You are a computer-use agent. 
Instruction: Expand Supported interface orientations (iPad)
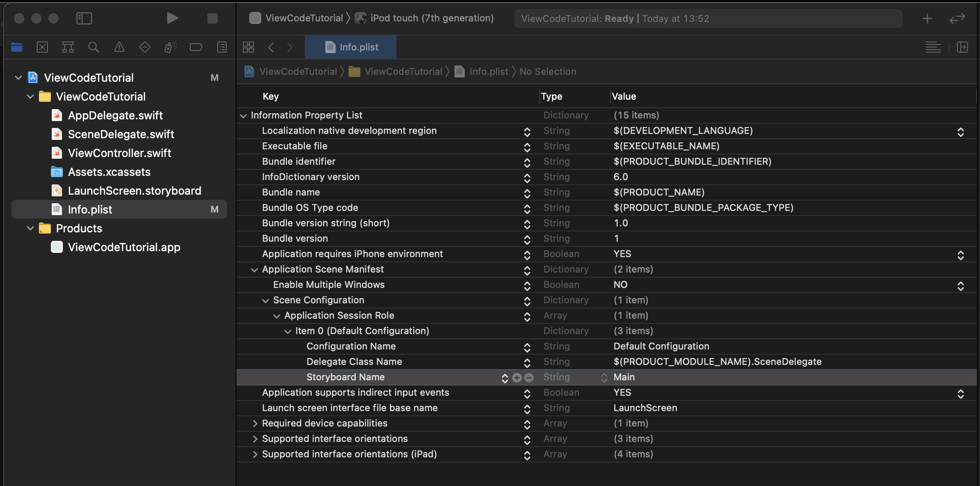tap(255, 454)
